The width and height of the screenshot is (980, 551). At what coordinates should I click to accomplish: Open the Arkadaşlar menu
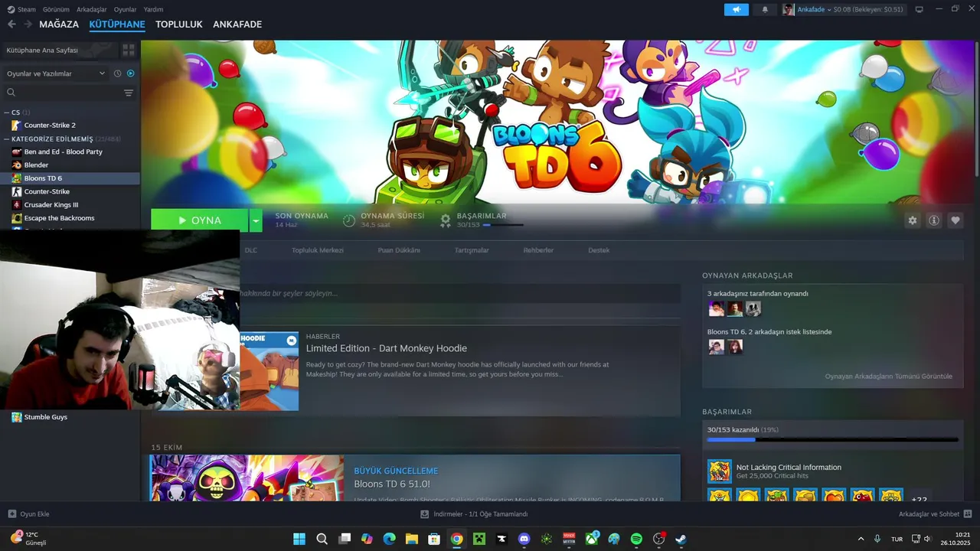92,9
